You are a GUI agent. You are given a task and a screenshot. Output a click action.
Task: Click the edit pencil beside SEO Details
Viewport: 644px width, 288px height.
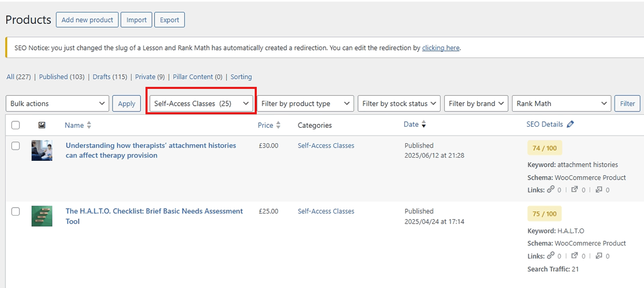[570, 124]
